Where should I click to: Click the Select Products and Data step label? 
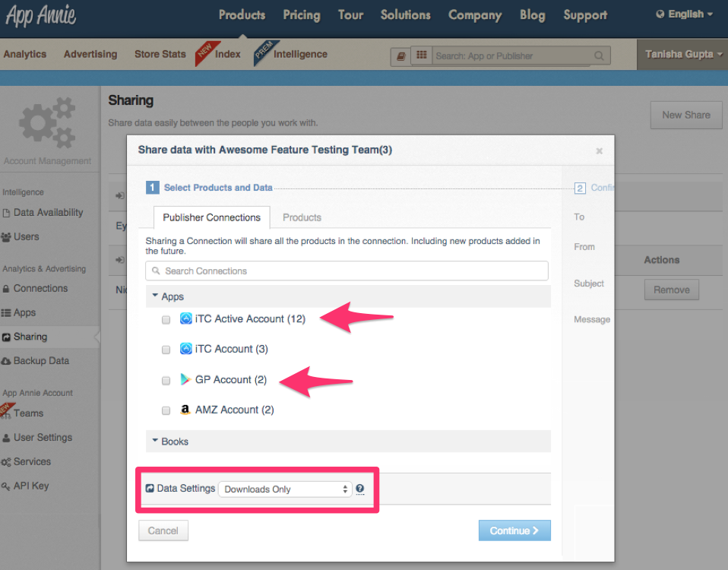click(218, 188)
